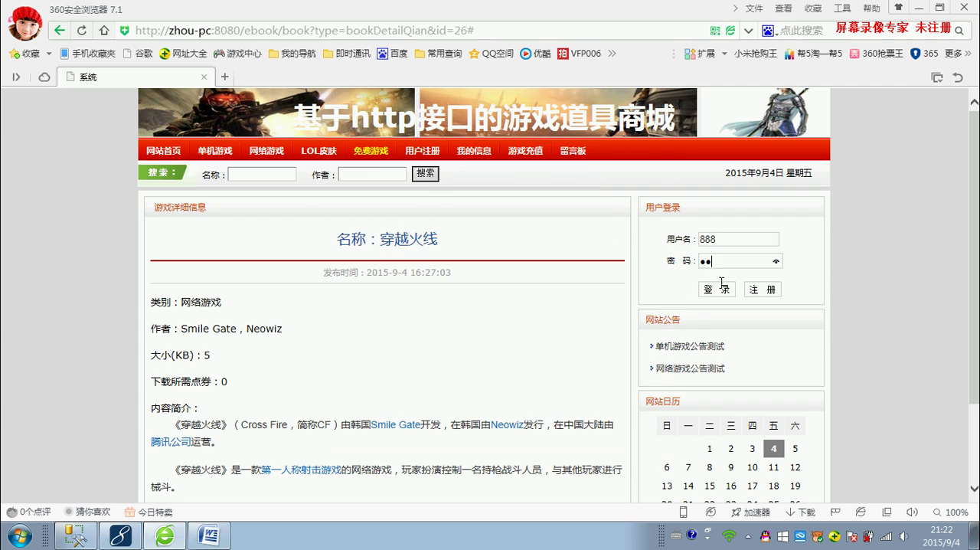
Task: Click 猜你喜欢 in status bar
Action: tap(87, 512)
